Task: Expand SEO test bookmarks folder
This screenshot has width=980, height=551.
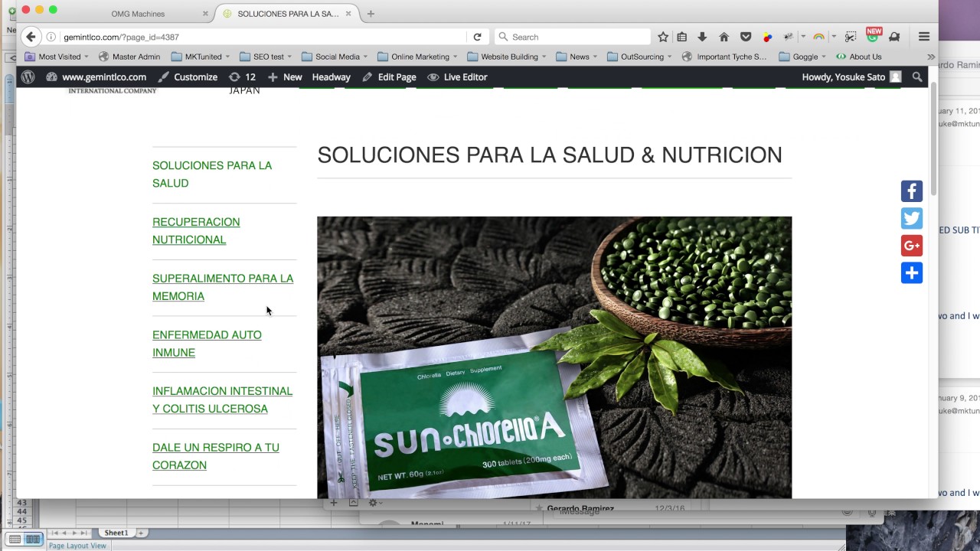Action: pos(266,57)
